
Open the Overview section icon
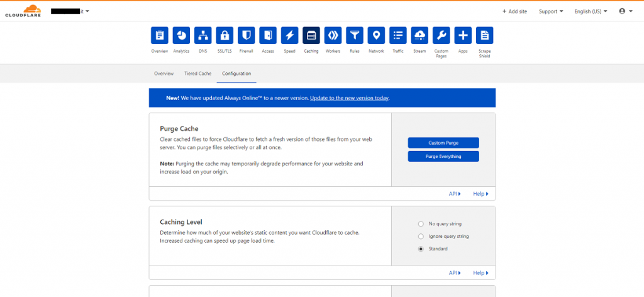(159, 35)
